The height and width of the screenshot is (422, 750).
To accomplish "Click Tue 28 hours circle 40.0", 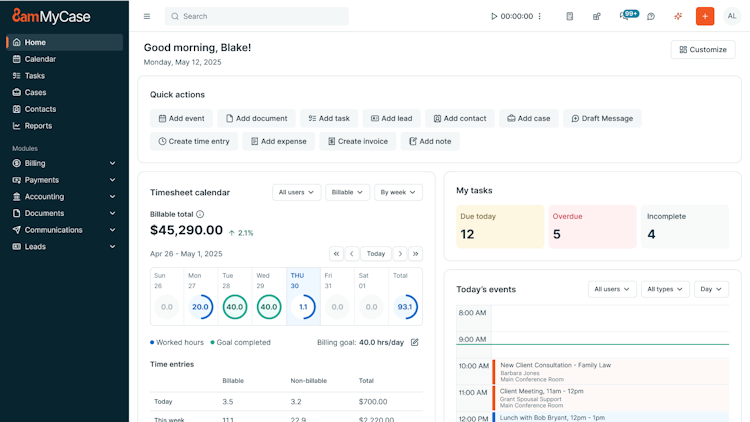I will tap(235, 307).
